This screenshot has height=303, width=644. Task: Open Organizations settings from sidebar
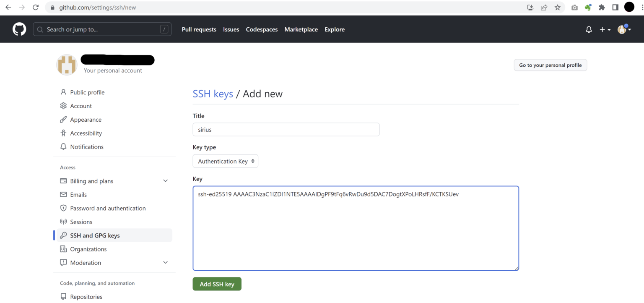[x=88, y=249]
